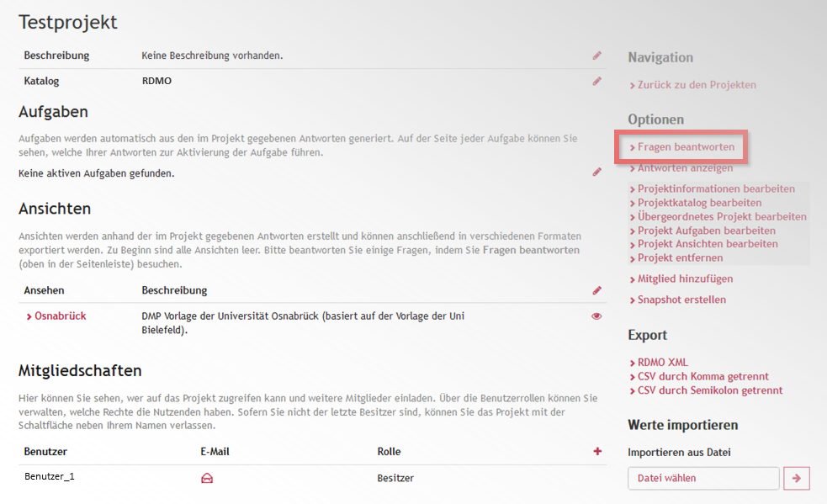The height and width of the screenshot is (504, 827).
Task: Open 'Fragen beantworten' option
Action: (x=686, y=147)
